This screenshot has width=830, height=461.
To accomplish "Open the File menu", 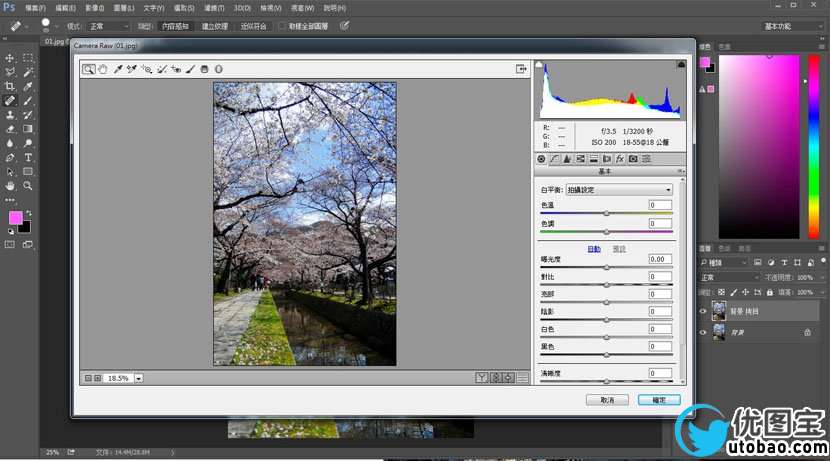I will click(35, 8).
